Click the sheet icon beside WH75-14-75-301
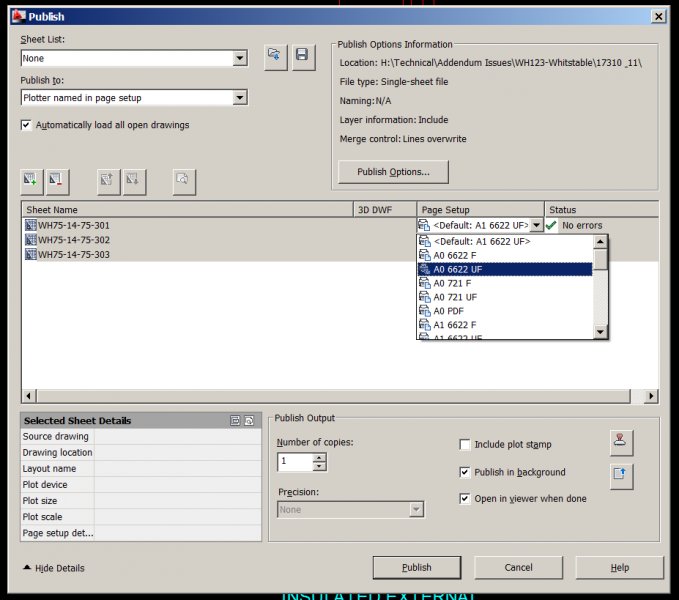679x600 pixels. (x=31, y=225)
